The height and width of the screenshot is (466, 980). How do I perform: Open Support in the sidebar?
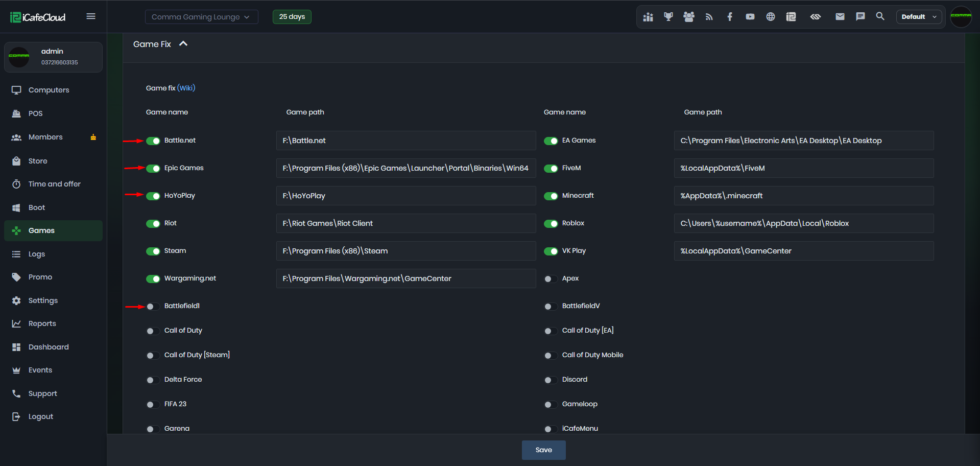point(53,393)
